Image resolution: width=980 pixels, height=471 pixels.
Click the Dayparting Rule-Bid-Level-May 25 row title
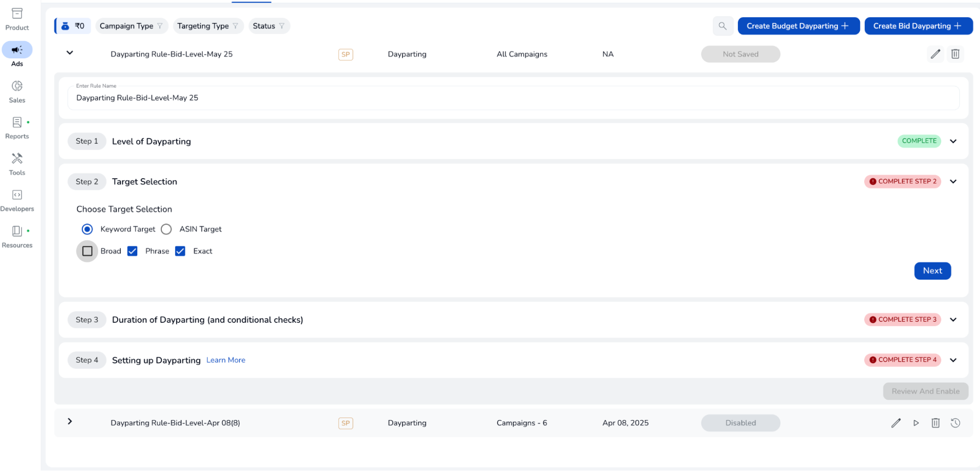[x=172, y=54]
